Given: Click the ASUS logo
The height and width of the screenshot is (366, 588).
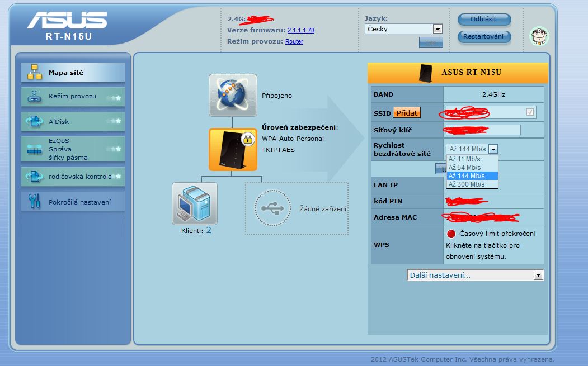Looking at the screenshot, I should 67,20.
